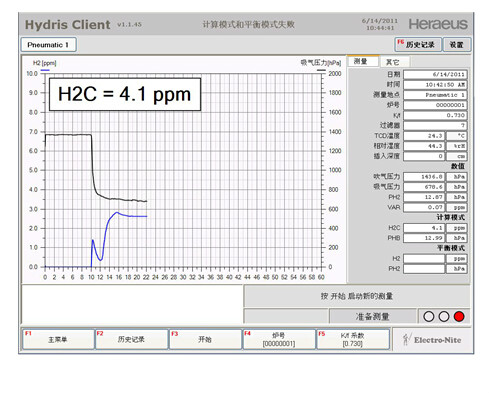The image size is (489, 394).
Task: Click the blue H2 legend line
Action: 45,70
